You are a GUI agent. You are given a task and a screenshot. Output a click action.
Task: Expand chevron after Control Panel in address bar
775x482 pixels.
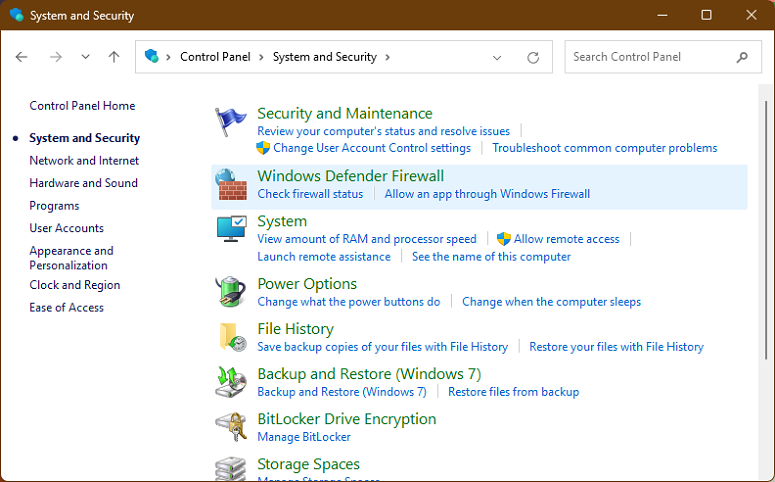coord(262,57)
